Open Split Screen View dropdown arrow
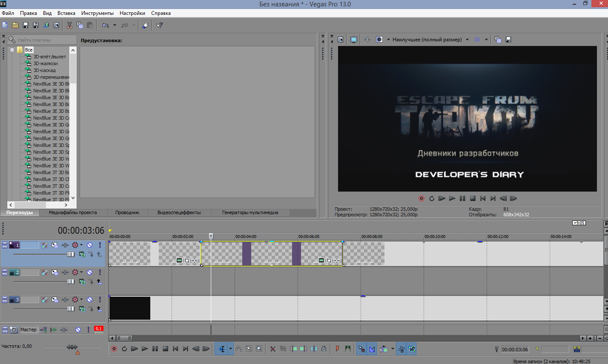Image resolution: width=608 pixels, height=364 pixels. click(388, 40)
